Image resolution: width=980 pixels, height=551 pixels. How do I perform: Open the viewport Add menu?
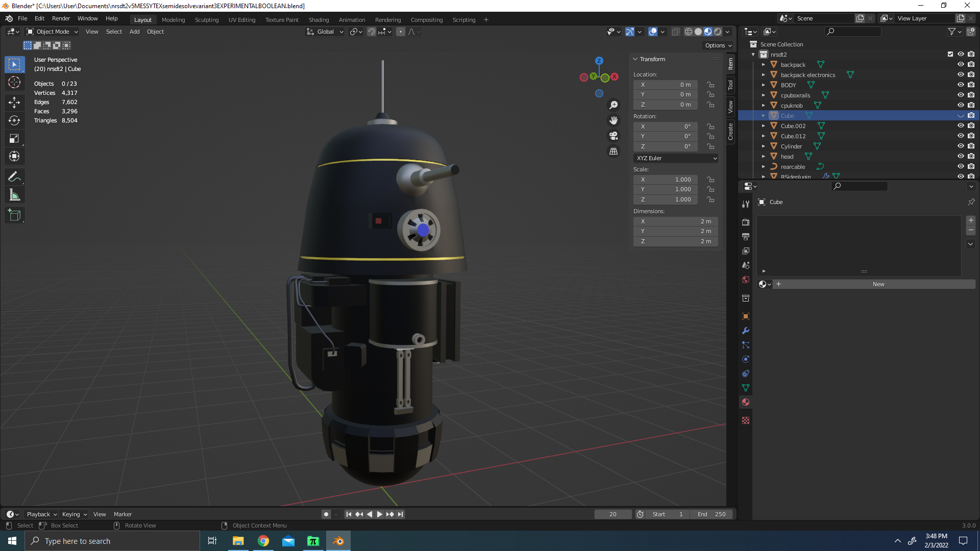[134, 32]
